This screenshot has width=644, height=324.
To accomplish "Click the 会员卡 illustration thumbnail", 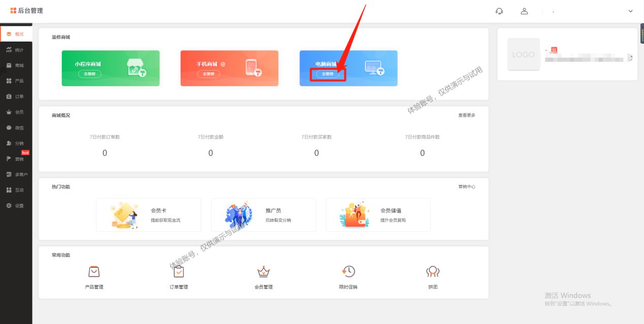I will pyautogui.click(x=124, y=215).
